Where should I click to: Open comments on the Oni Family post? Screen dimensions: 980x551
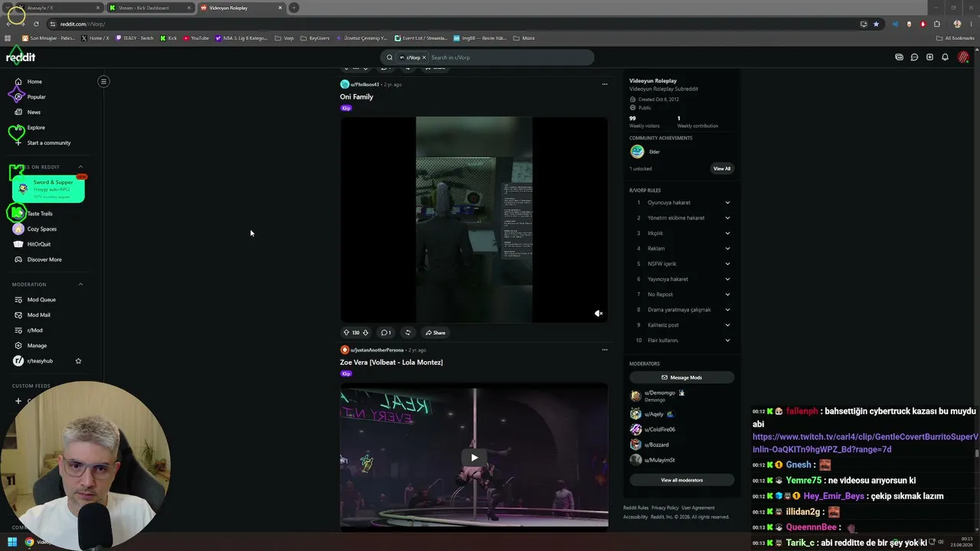pyautogui.click(x=386, y=333)
